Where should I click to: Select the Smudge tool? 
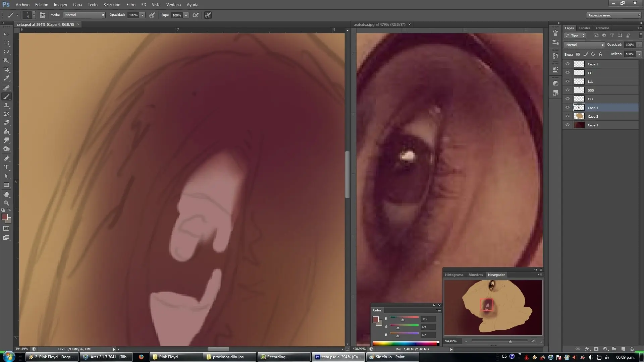coord(6,140)
